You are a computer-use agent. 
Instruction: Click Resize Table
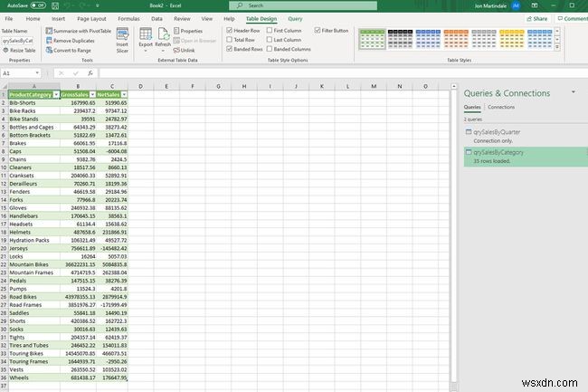19,51
